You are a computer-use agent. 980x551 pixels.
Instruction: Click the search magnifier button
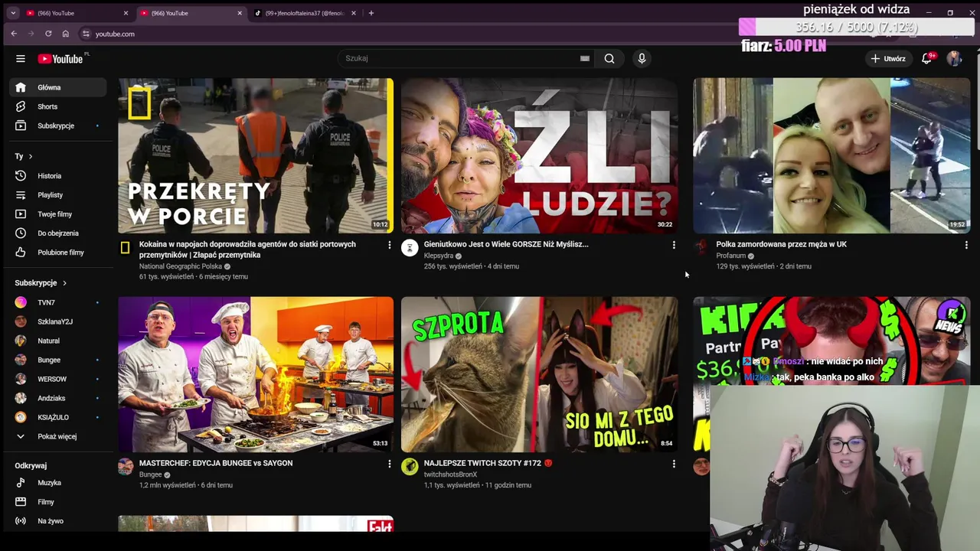point(609,58)
